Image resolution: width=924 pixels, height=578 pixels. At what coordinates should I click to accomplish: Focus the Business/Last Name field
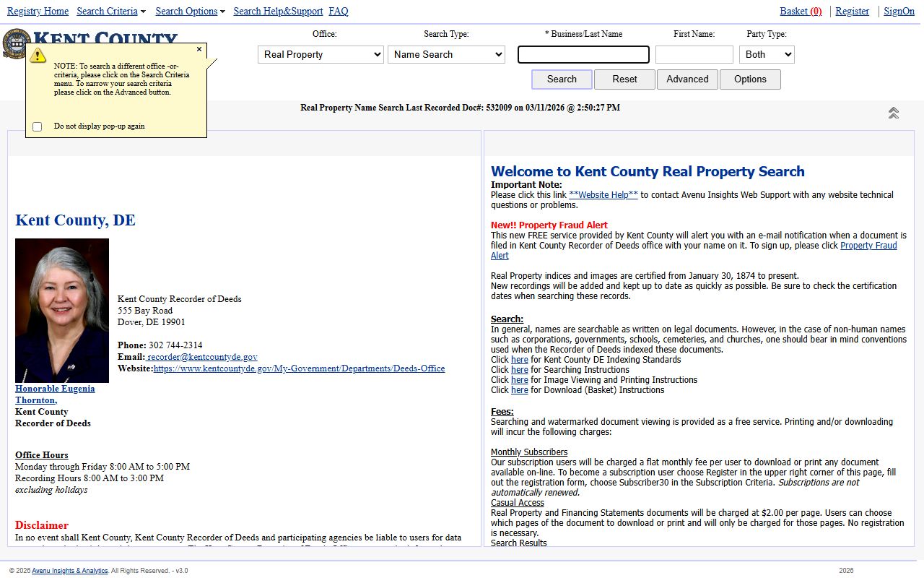coord(583,54)
